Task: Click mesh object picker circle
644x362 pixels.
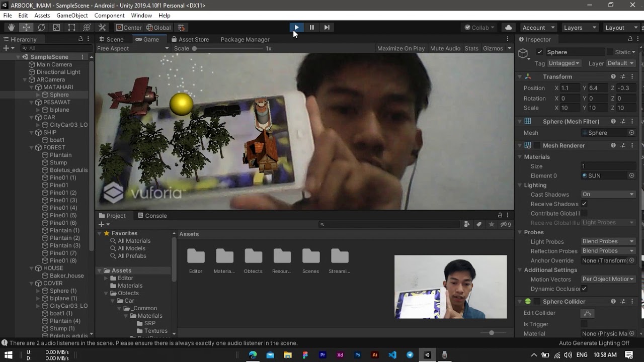Action: (x=631, y=133)
